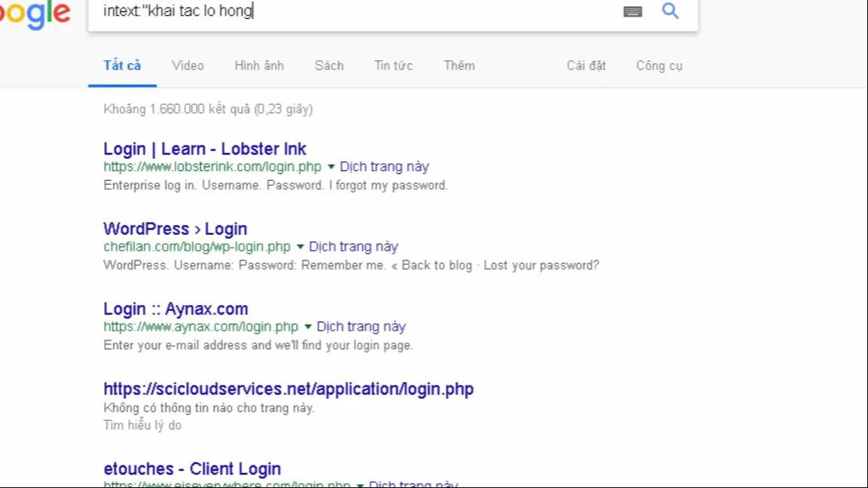This screenshot has width=868, height=488.
Task: Expand dropdown arrow next to lobsterink.com URL
Action: [x=331, y=166]
